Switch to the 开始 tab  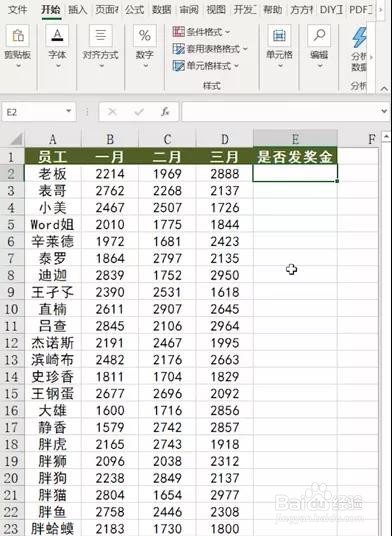pyautogui.click(x=51, y=10)
